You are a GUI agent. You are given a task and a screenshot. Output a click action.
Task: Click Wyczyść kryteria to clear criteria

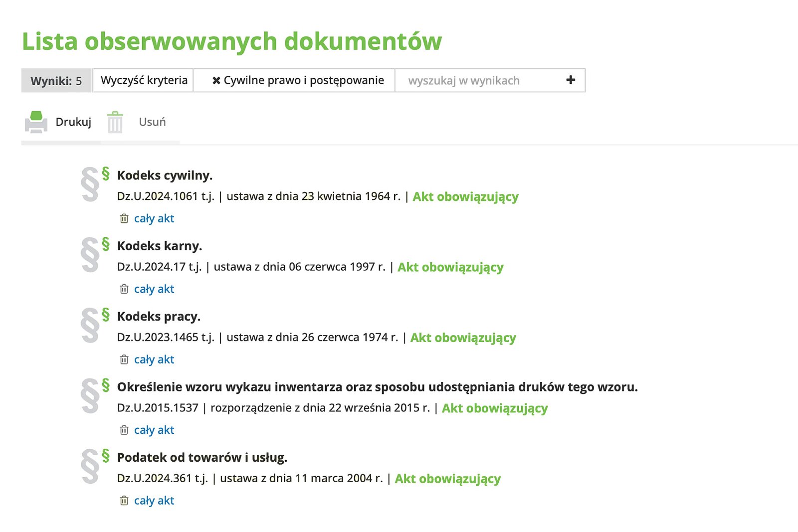[144, 80]
